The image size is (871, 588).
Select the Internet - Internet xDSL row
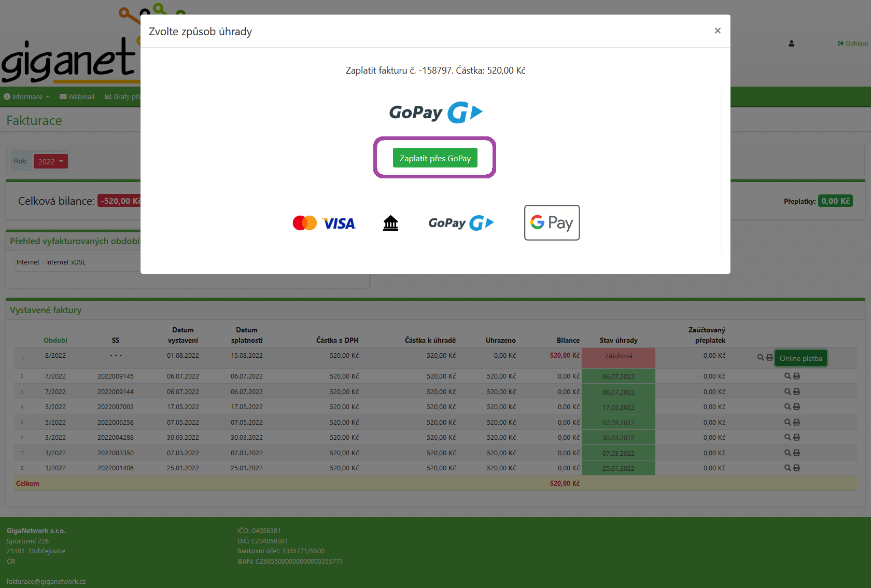pos(78,262)
